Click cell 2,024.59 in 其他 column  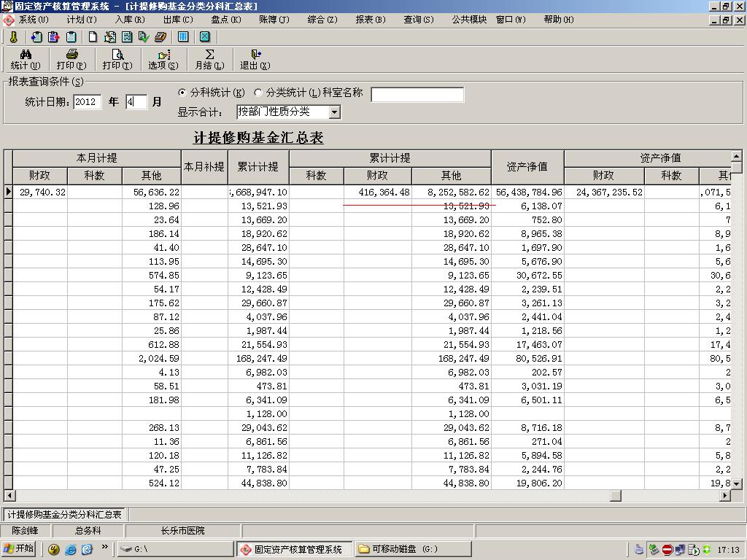pyautogui.click(x=152, y=358)
